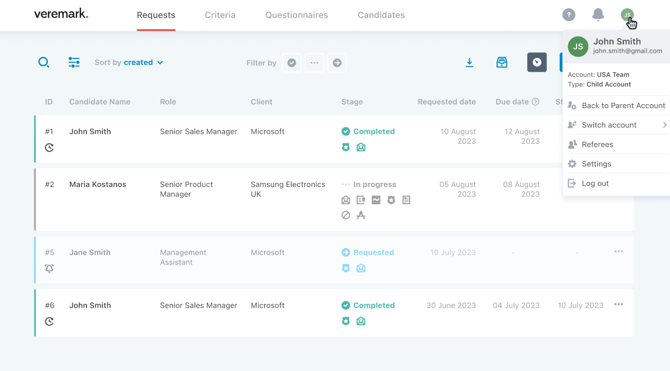Open the filter sliders settings icon
This screenshot has height=371, width=670.
(74, 62)
